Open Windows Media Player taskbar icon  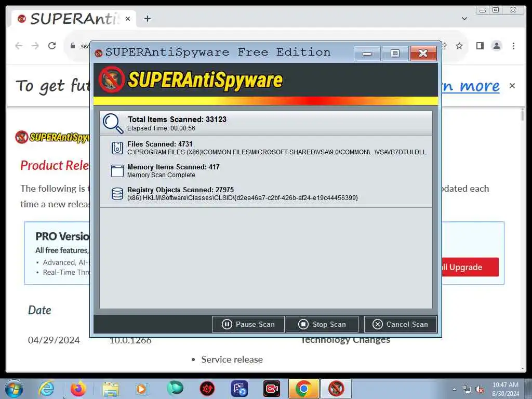[142, 389]
